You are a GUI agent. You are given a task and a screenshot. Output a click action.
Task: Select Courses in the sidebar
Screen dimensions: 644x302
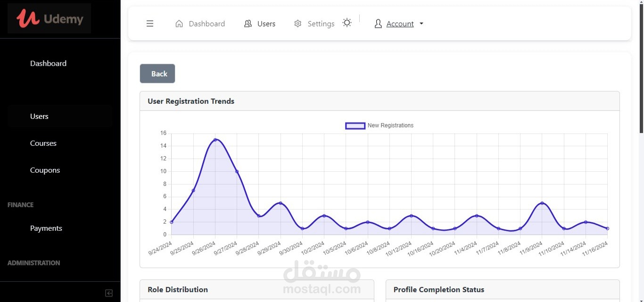pyautogui.click(x=43, y=143)
